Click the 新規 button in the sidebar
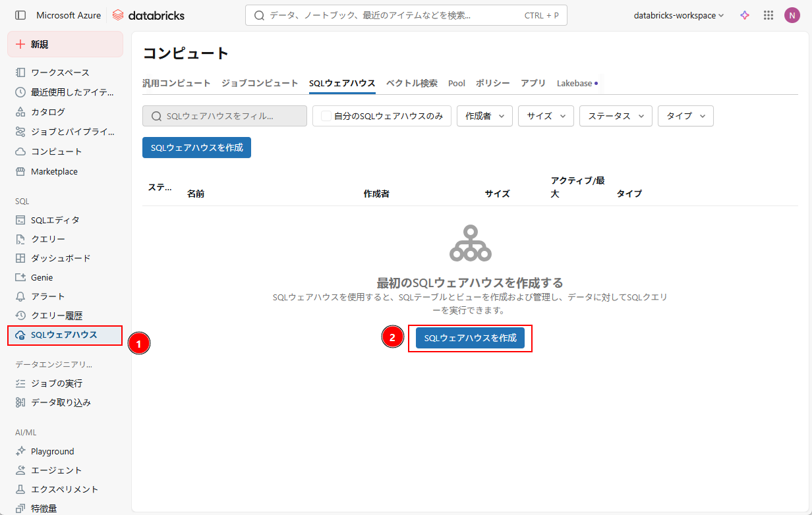The height and width of the screenshot is (515, 812). tap(65, 44)
